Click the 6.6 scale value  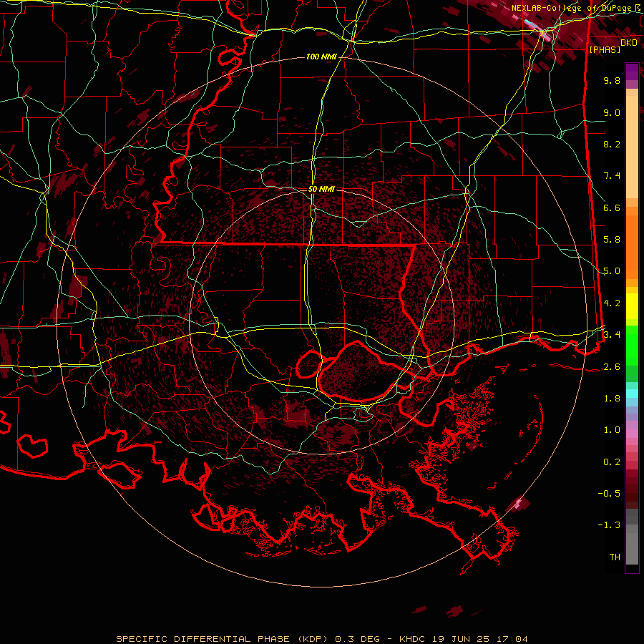point(612,208)
